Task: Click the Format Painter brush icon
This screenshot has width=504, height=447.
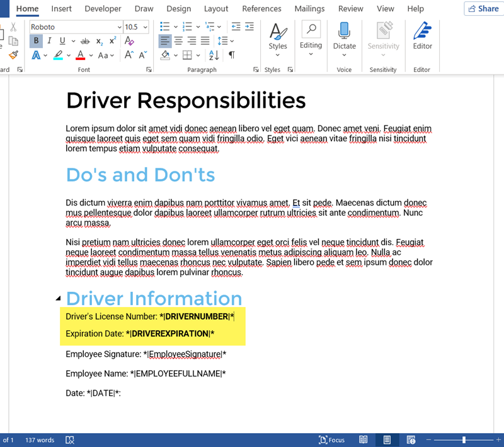Action: point(13,55)
